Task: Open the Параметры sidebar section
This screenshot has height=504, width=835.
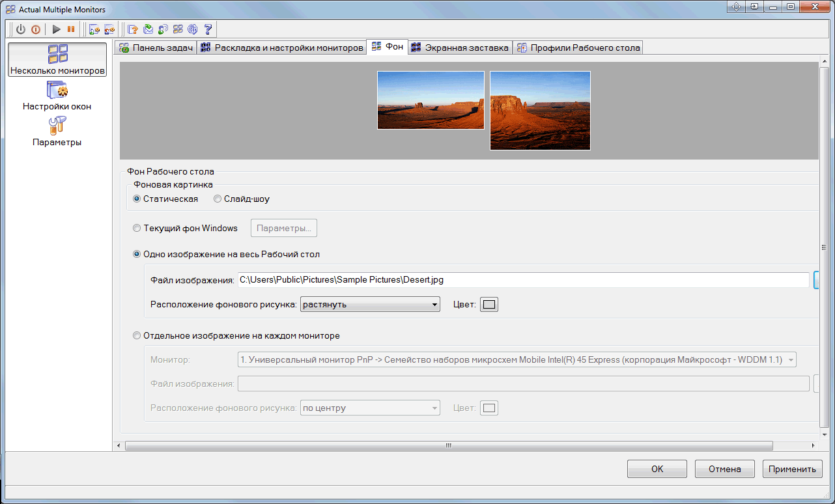Action: pos(57,132)
